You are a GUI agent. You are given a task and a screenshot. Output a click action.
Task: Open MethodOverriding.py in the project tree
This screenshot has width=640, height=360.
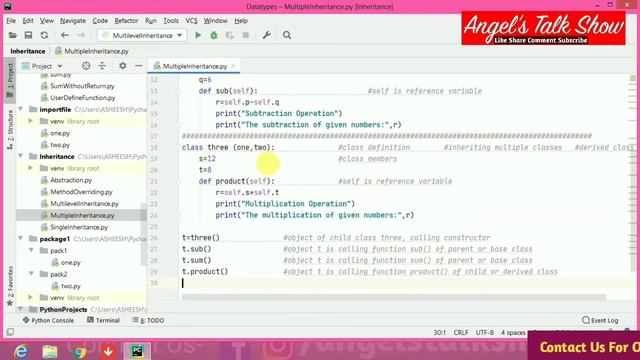click(81, 192)
